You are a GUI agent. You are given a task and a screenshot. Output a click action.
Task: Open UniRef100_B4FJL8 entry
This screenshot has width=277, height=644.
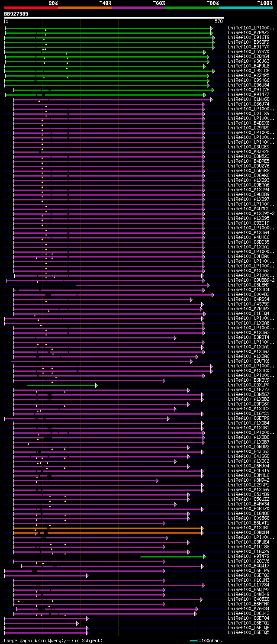tap(248, 66)
